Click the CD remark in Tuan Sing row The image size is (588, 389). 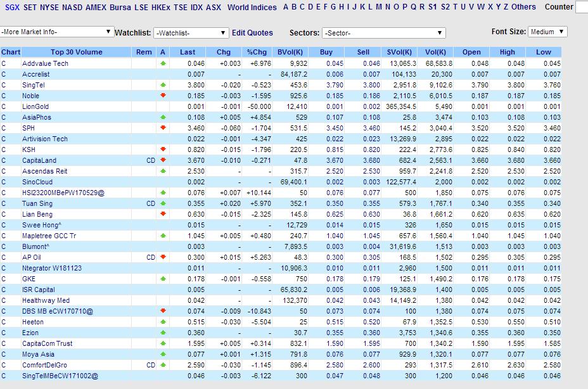[x=150, y=204]
